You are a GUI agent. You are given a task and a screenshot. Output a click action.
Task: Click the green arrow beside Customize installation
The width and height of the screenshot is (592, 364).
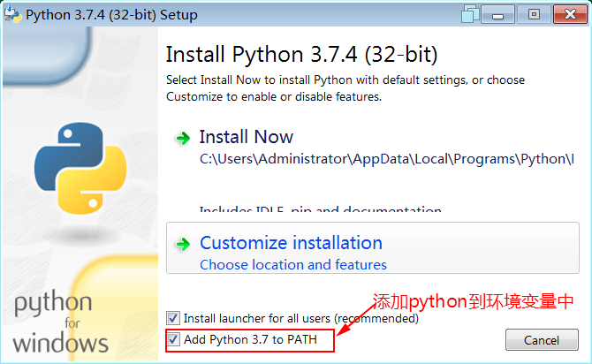click(183, 244)
